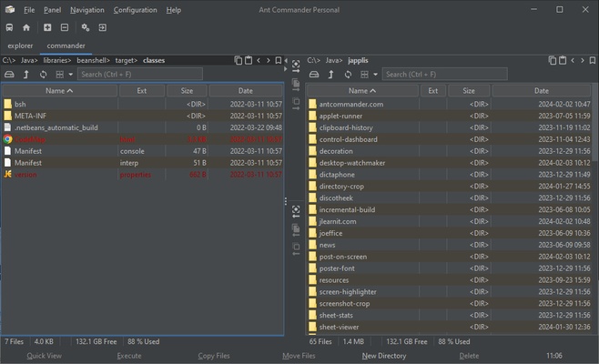Go forward in left panel history
This screenshot has height=364, width=599.
click(269, 60)
